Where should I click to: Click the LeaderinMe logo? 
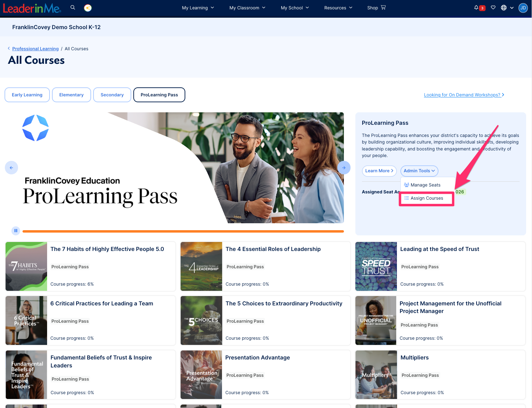(32, 8)
